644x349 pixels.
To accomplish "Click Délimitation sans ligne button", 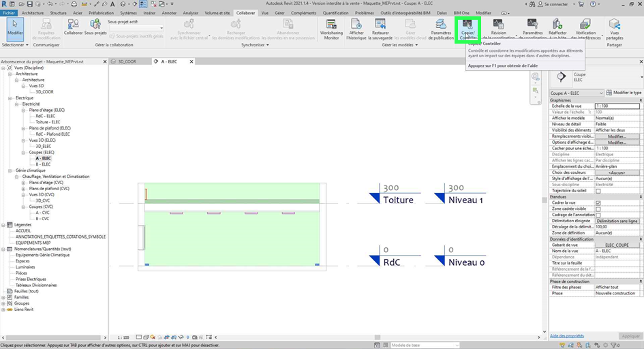I will pyautogui.click(x=617, y=221).
